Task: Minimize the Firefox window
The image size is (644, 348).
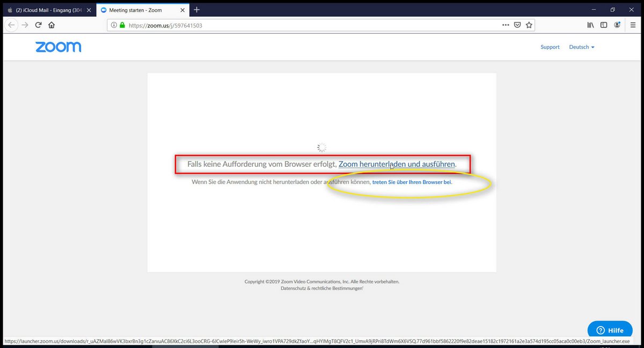Action: (594, 10)
